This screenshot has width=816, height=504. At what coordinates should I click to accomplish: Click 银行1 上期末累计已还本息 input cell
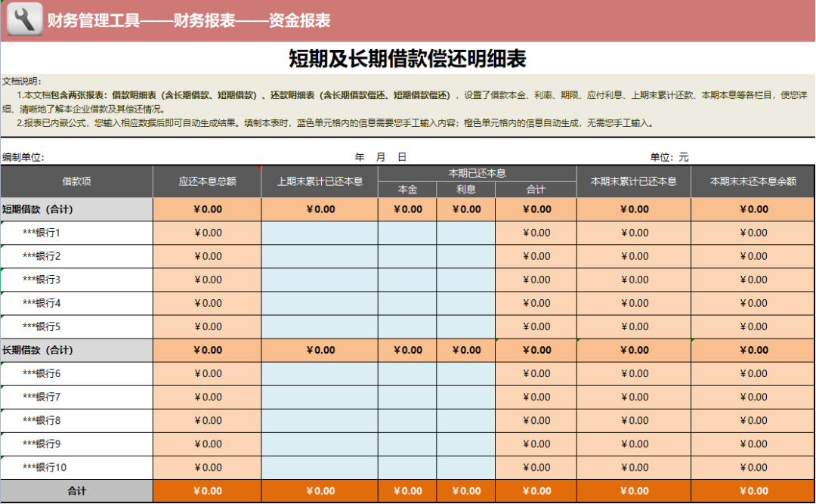tap(320, 233)
